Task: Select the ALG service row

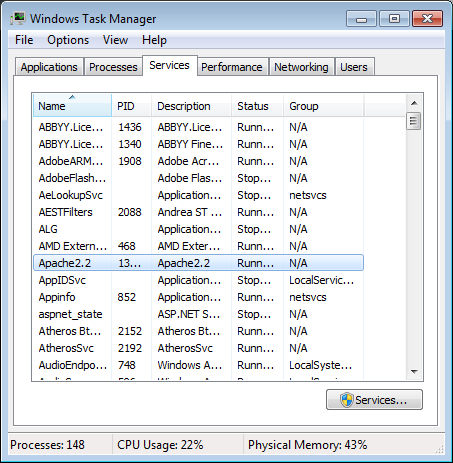Action: (198, 229)
